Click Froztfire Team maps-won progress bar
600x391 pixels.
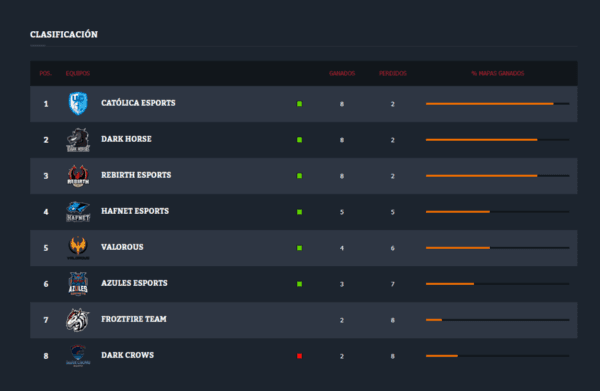[497, 320]
